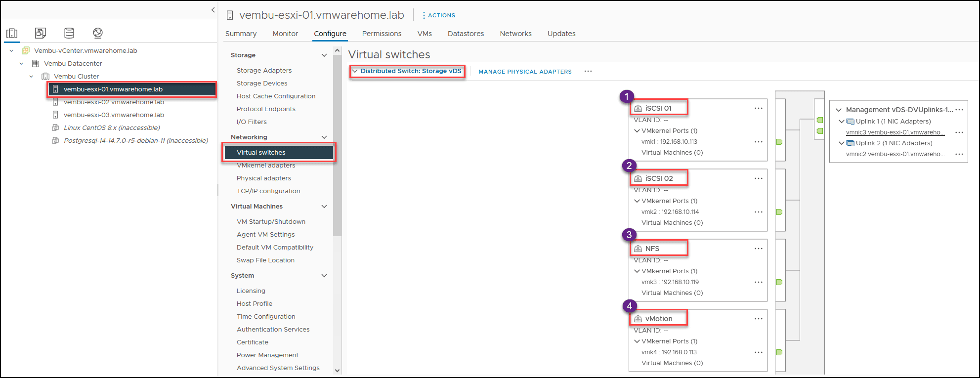Select host vembu-esxi-02.vmwarehome.lab

(114, 102)
